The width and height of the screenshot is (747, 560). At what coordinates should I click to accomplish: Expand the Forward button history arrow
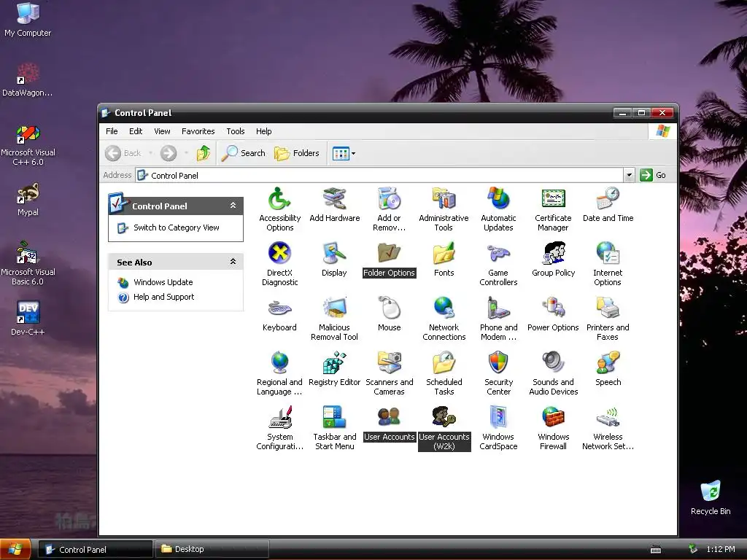point(186,153)
